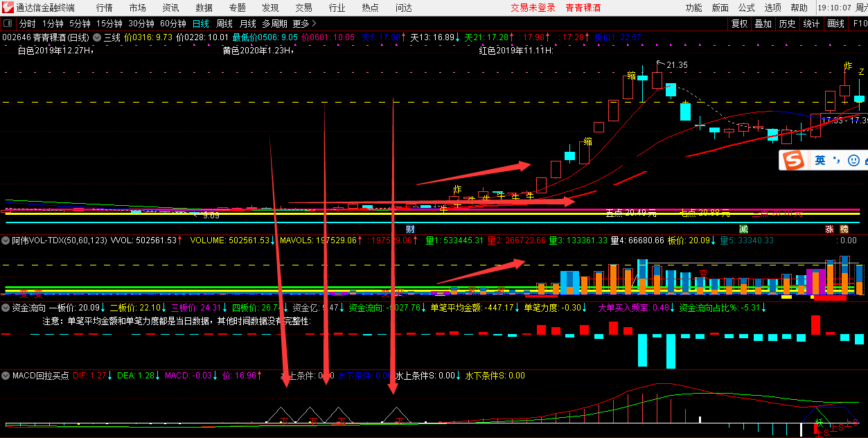Toggle Sogou 英 language mode
868x438 pixels.
[820, 160]
